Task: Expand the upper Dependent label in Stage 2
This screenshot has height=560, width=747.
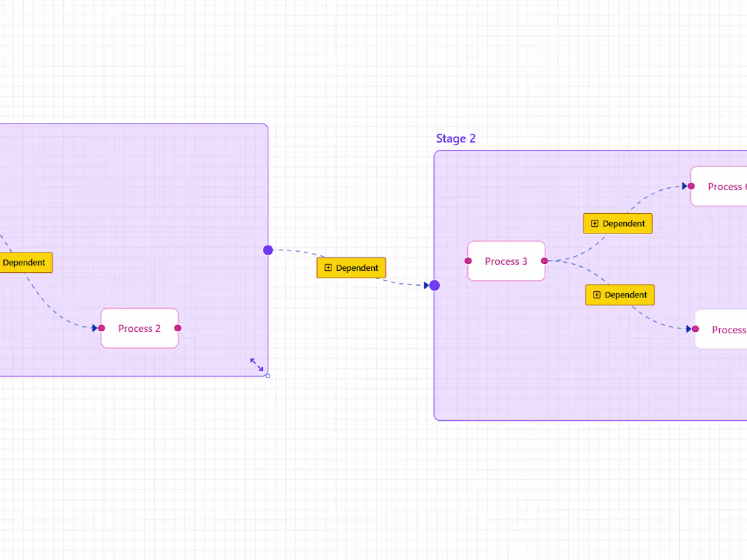Action: coord(595,223)
